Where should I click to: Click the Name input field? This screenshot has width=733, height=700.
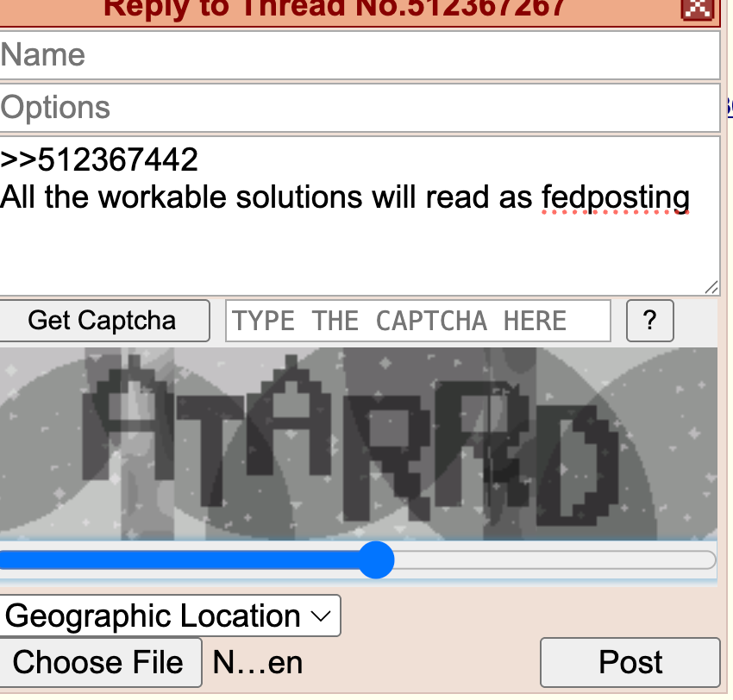tap(359, 55)
